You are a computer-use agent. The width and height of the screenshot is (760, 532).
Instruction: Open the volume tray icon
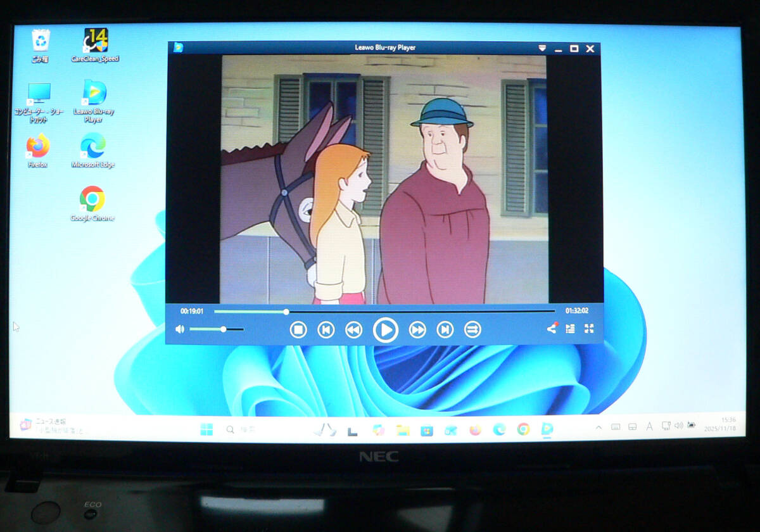coord(678,425)
